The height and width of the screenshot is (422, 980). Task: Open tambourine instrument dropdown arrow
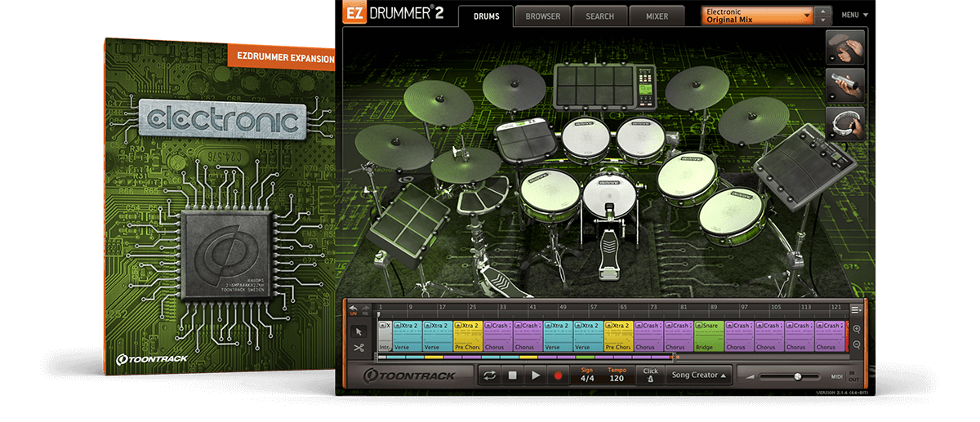pos(831,135)
